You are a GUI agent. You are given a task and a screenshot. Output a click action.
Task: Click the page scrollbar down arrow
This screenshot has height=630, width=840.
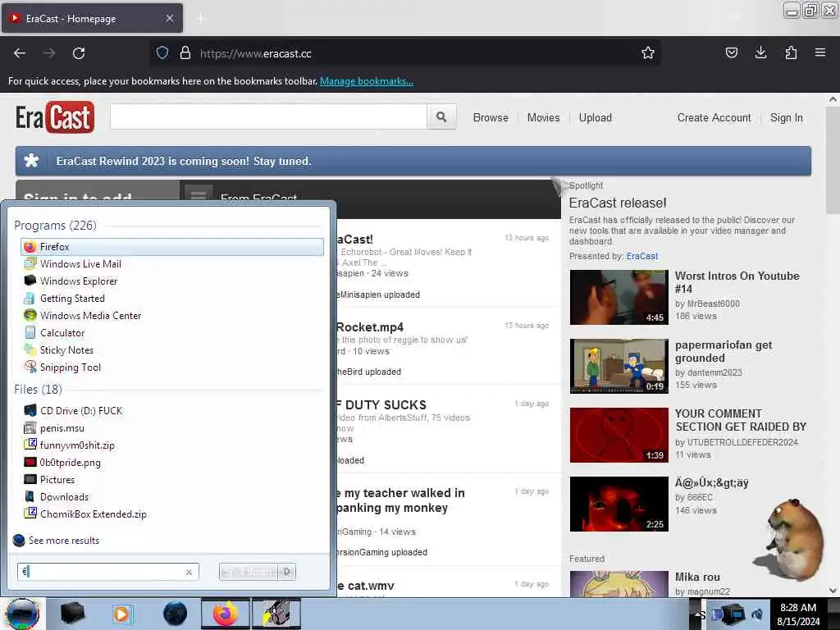[833, 591]
